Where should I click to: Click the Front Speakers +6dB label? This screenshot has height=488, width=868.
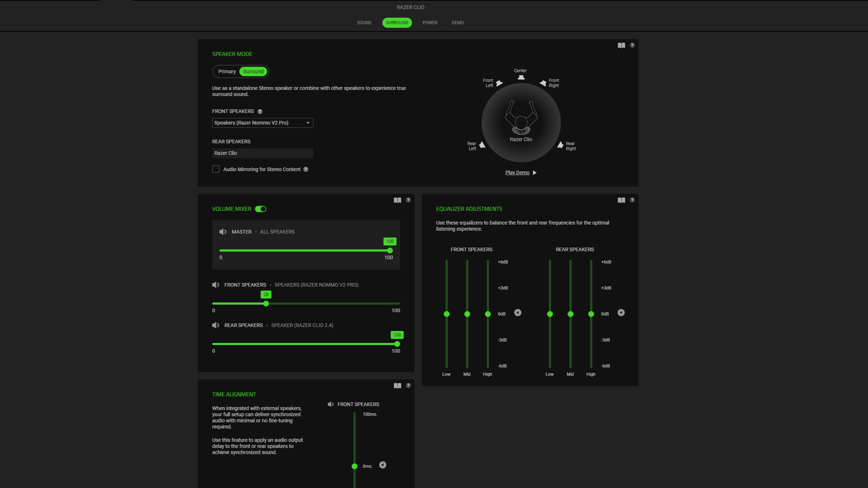503,262
